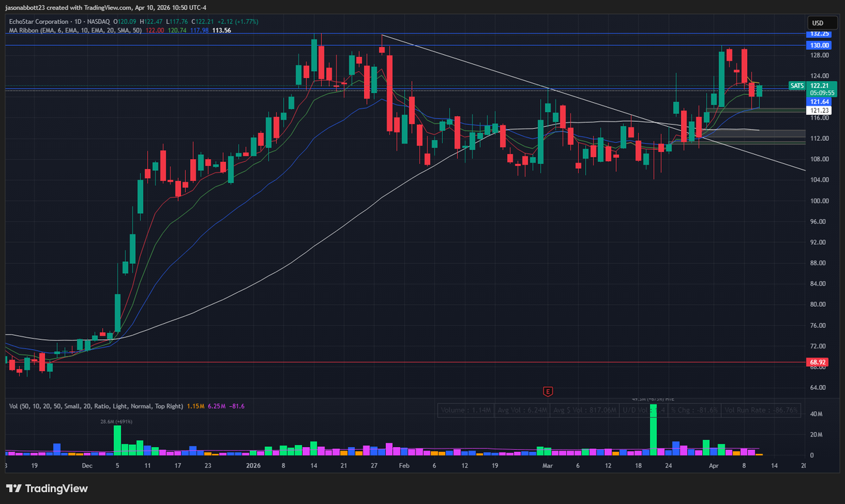Click the U/D Vol table cell
Viewport: 845px width, 504px height.
click(x=643, y=410)
